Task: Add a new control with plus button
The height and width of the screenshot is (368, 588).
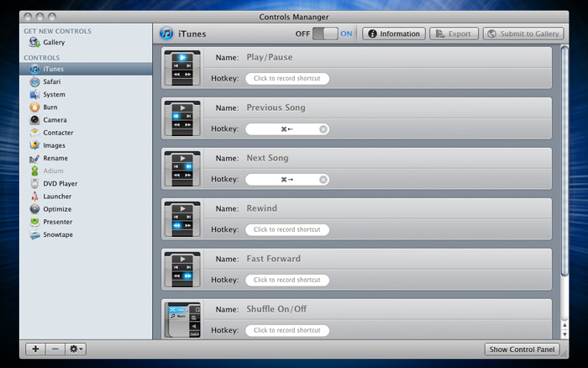Action: (x=35, y=349)
